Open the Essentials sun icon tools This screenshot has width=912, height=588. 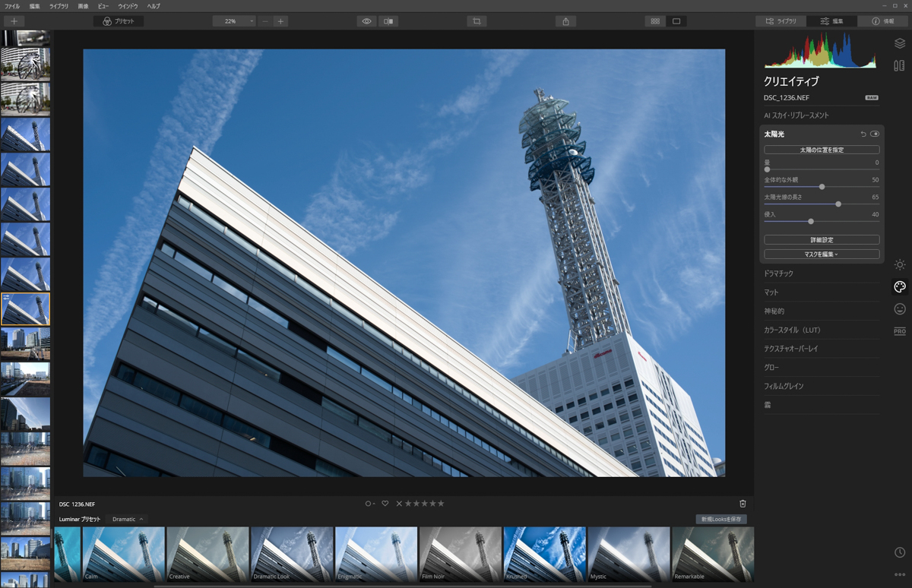pyautogui.click(x=900, y=264)
